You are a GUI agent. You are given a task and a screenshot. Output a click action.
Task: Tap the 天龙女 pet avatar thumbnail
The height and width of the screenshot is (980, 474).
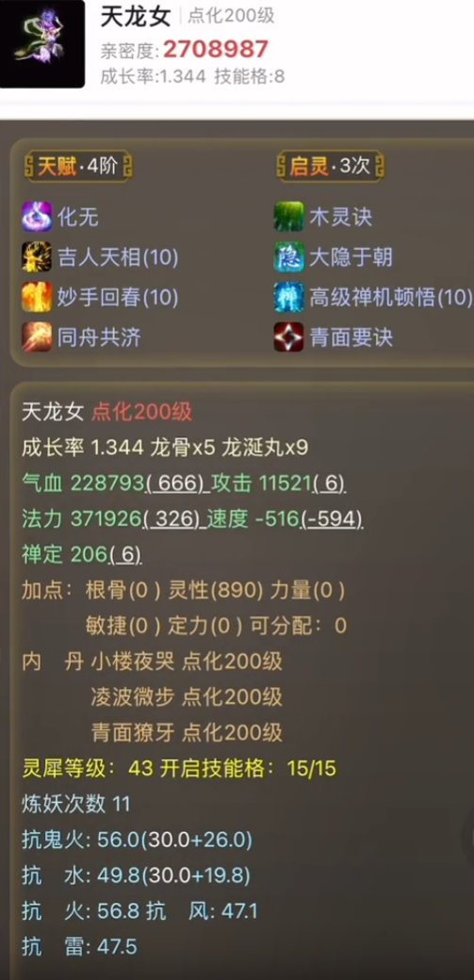point(41,43)
